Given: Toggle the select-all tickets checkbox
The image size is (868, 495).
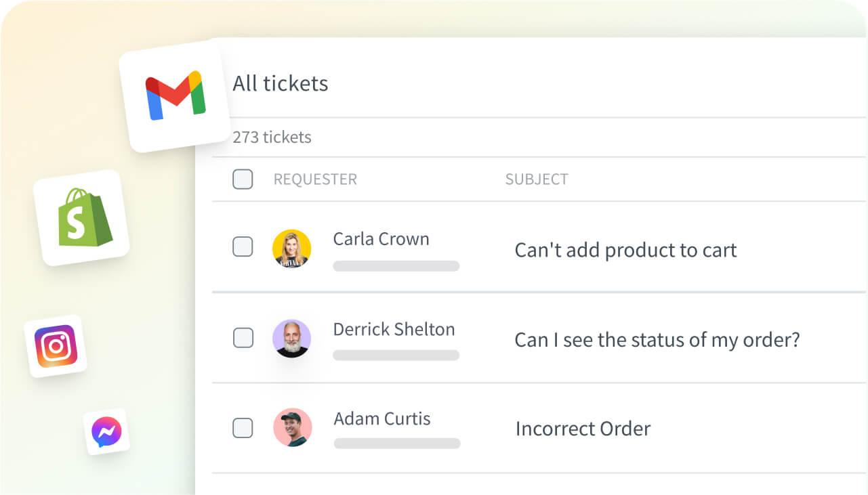Looking at the screenshot, I should 243,179.
